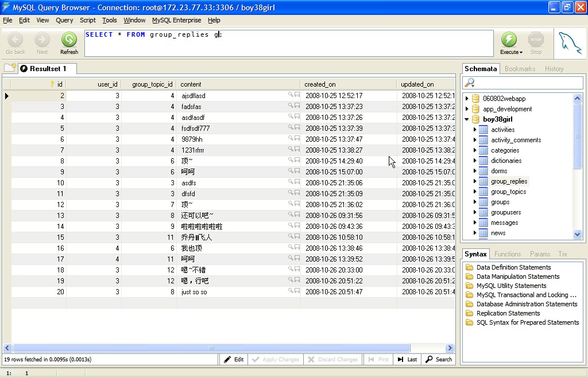The width and height of the screenshot is (588, 378).
Task: Click the activities table icon
Action: click(x=483, y=130)
